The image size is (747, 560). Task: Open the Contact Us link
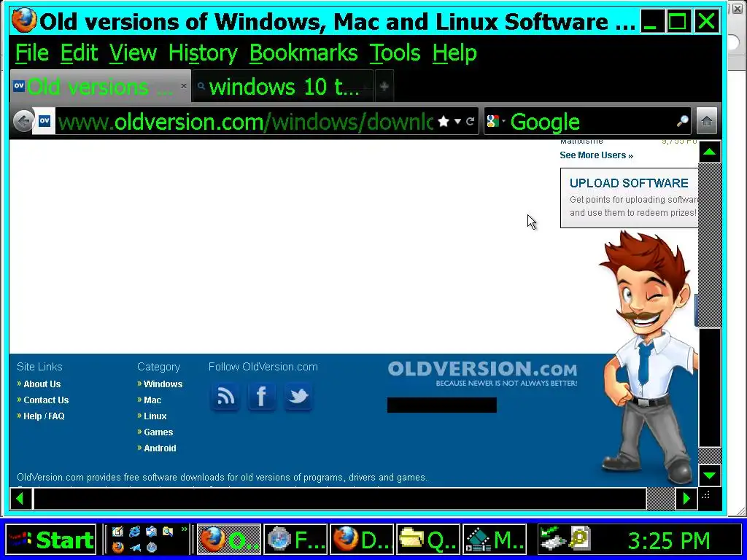(x=46, y=400)
